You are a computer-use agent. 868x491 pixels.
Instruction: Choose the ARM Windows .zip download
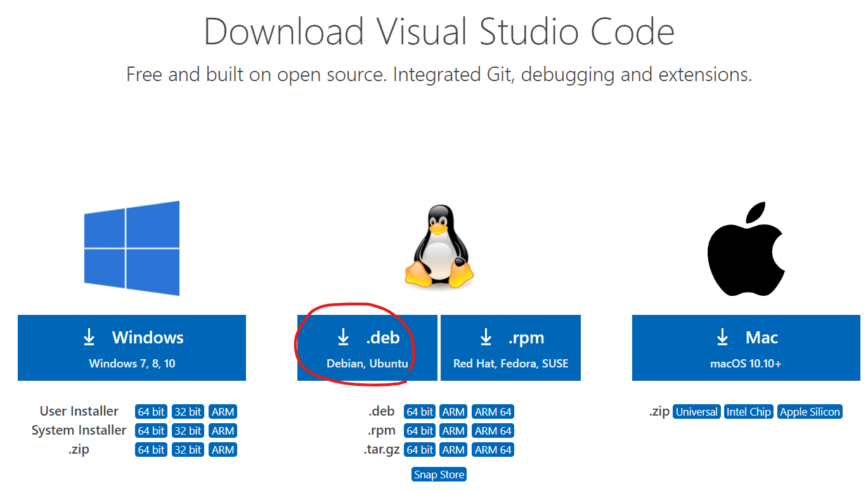pos(223,449)
